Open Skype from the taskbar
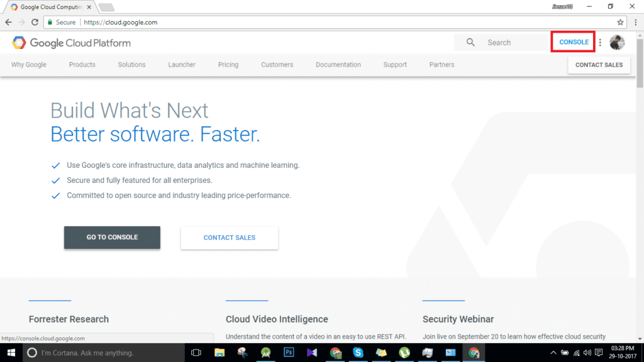The image size is (644, 362). [x=358, y=353]
